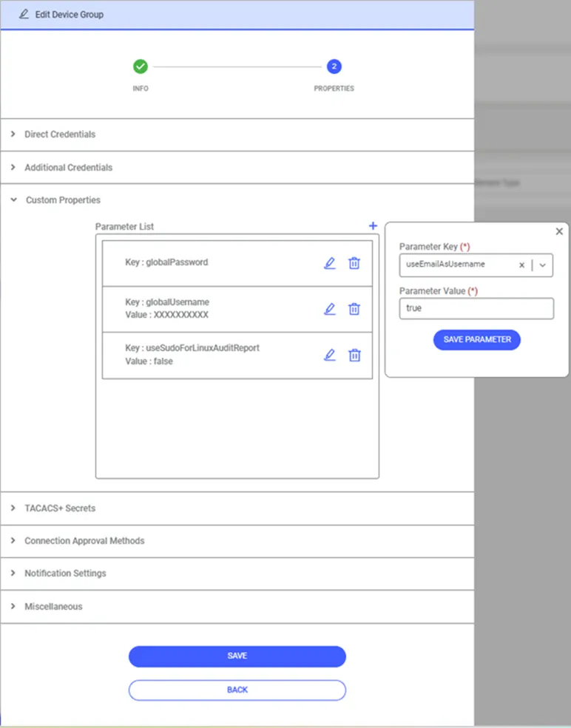
Task: Click the SAVE PARAMETER button
Action: 476,340
